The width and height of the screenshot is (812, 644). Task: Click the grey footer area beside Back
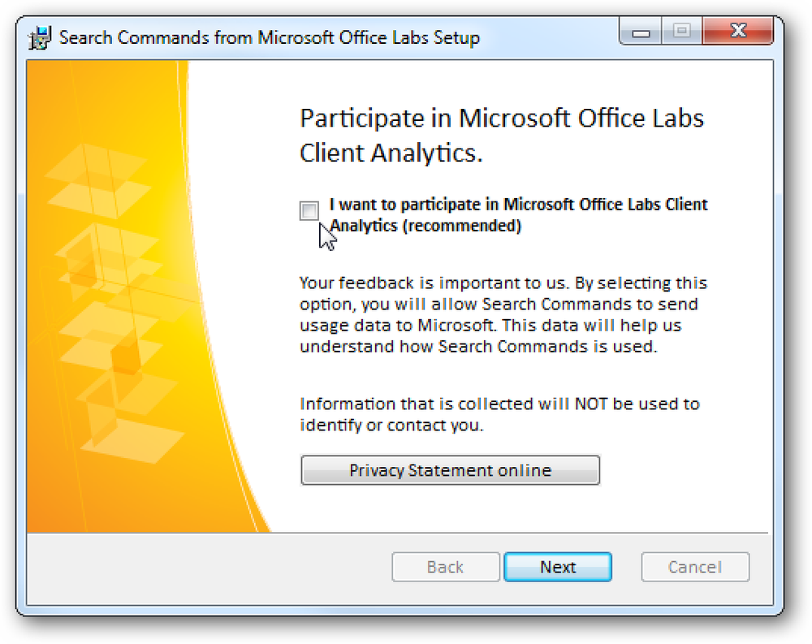(207, 568)
